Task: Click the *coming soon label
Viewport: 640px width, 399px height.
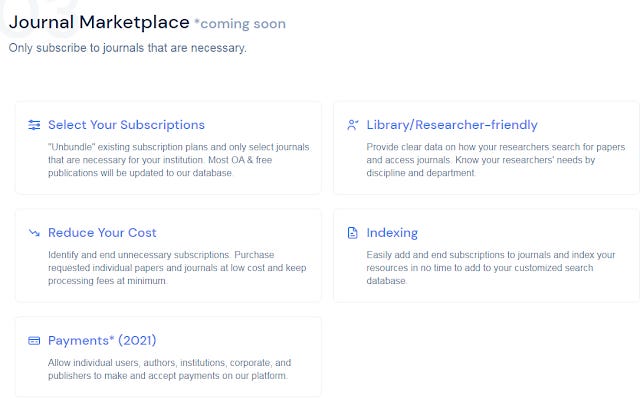Action: [240, 24]
